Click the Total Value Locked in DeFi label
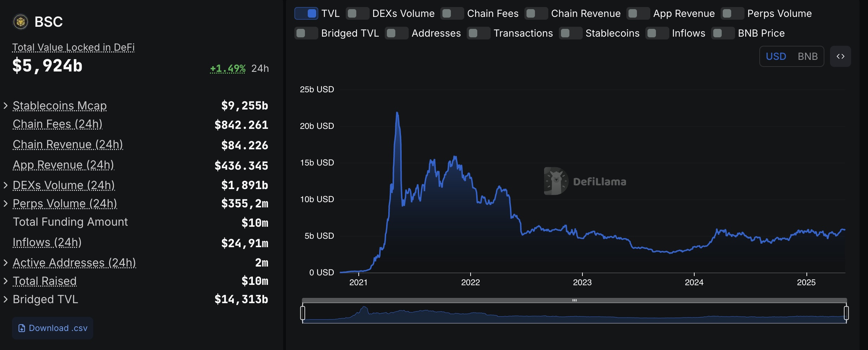The height and width of the screenshot is (350, 868). coord(73,47)
